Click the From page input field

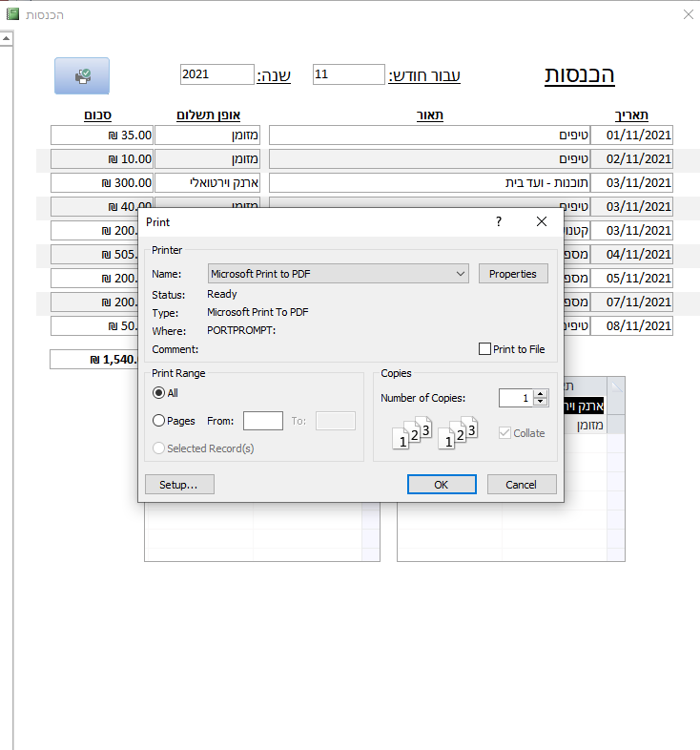click(263, 421)
